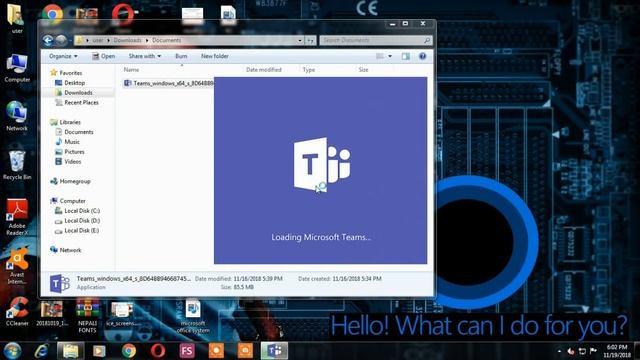The width and height of the screenshot is (640, 360).
Task: Open media player taskbar icon
Action: (x=99, y=351)
